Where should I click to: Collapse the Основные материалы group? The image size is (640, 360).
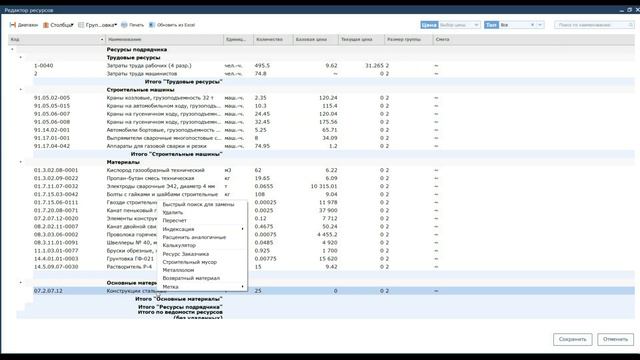click(21, 282)
